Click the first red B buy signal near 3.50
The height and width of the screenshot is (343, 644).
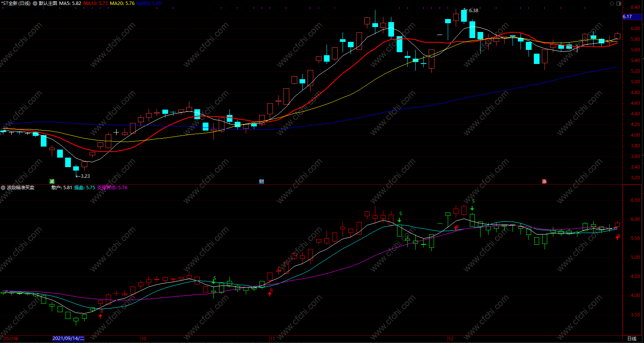coord(101,314)
